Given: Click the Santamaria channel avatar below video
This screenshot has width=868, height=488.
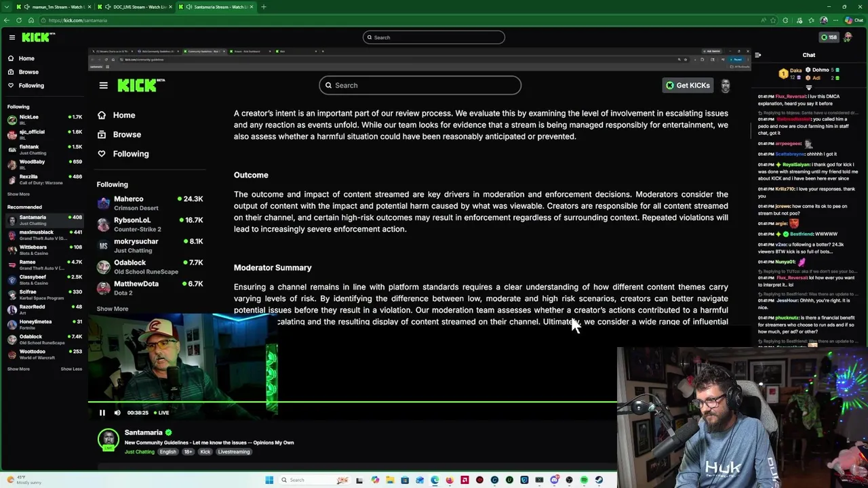Looking at the screenshot, I should pos(108,440).
